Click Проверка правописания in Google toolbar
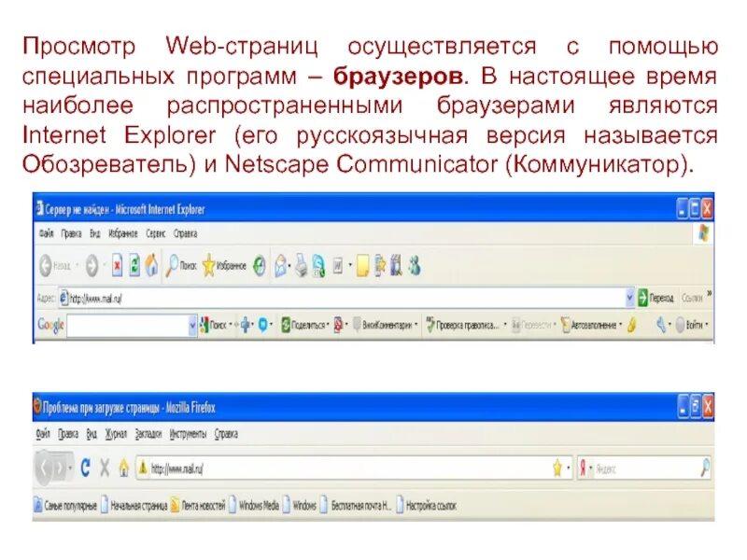 click(x=462, y=325)
